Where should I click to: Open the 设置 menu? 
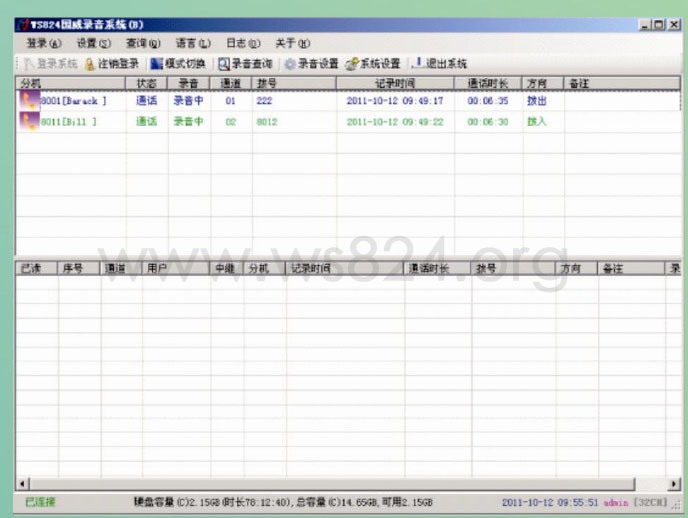point(93,43)
